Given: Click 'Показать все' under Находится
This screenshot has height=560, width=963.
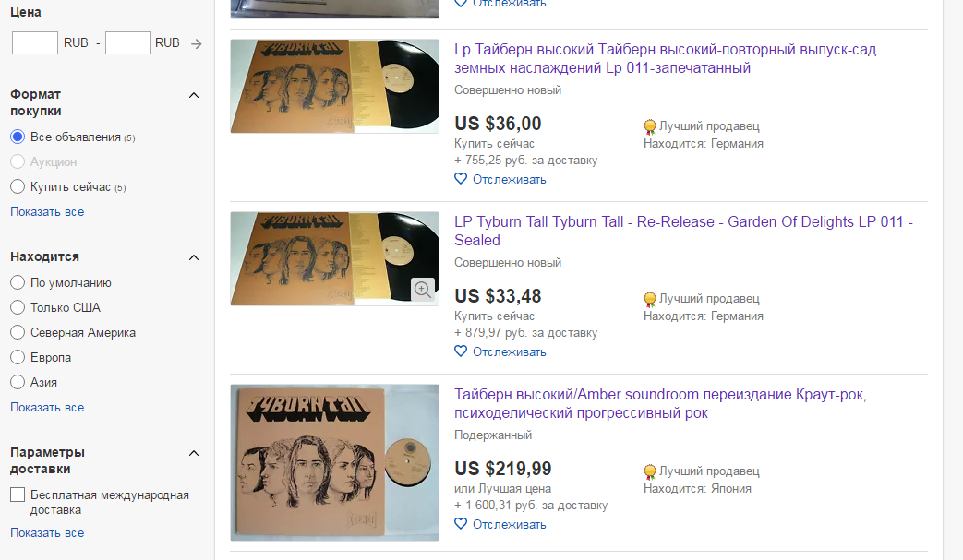Looking at the screenshot, I should pyautogui.click(x=47, y=407).
